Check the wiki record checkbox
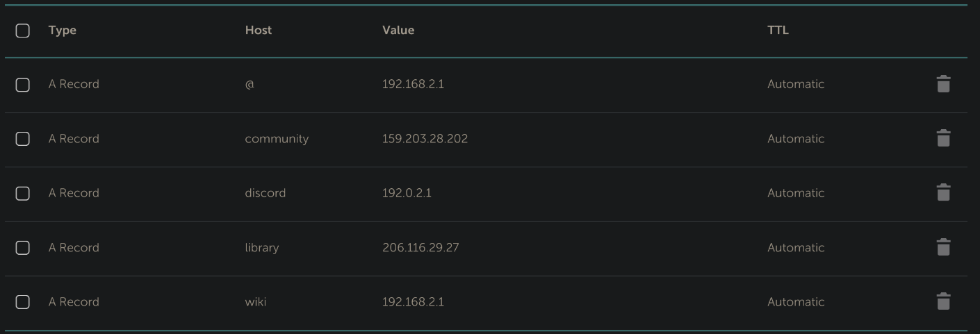Screen dimensions: 980x334 point(22,302)
